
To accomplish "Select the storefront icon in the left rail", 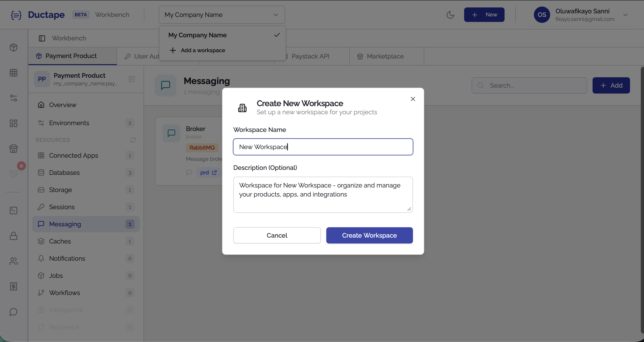I will [14, 148].
